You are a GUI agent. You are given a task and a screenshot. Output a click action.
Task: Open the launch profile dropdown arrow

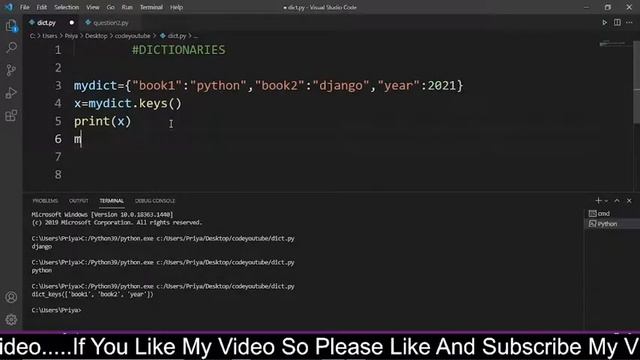click(606, 201)
